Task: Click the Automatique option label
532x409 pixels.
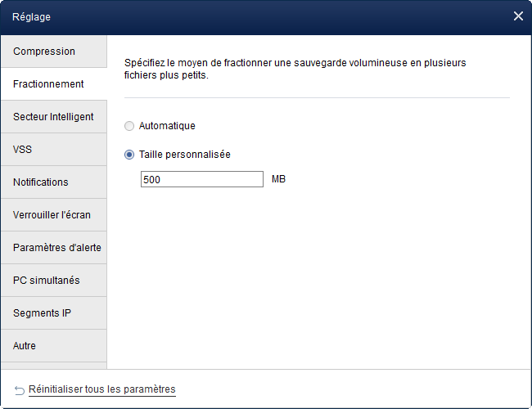Action: pos(167,126)
